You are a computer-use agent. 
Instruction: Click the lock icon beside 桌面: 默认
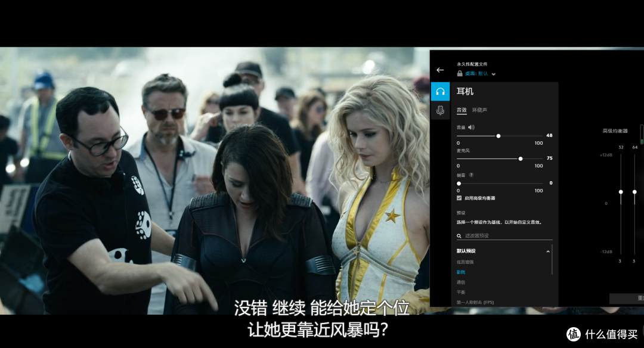(460, 73)
